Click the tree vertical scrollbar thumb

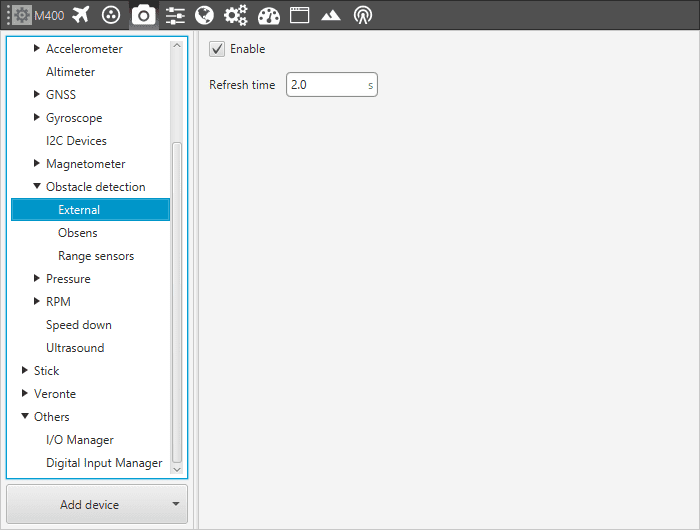pyautogui.click(x=177, y=302)
